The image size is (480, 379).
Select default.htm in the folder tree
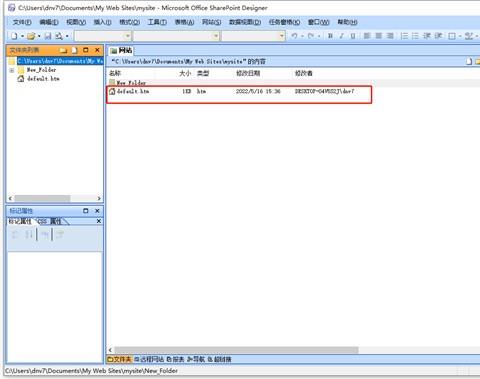click(x=43, y=79)
